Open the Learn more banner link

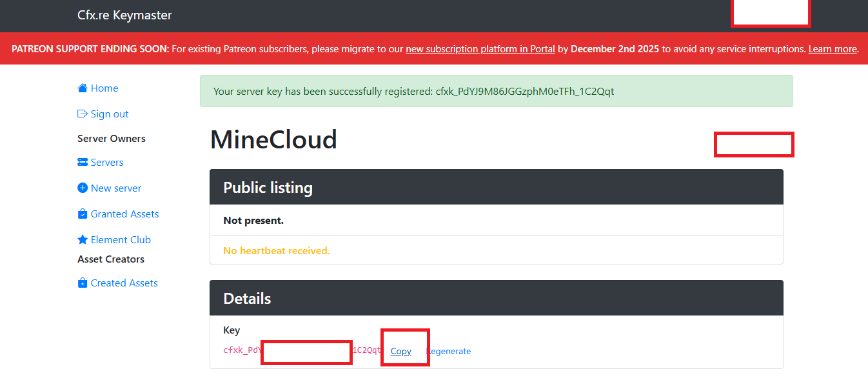(x=833, y=49)
